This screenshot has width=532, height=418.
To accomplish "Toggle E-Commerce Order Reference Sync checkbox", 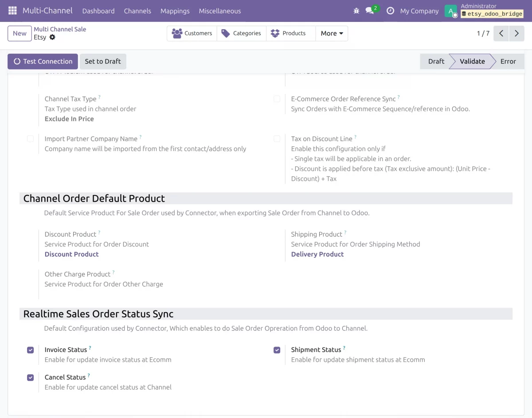I will click(x=277, y=99).
